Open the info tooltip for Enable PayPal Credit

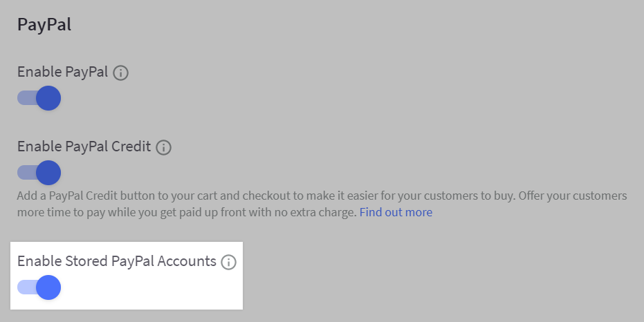(163, 147)
